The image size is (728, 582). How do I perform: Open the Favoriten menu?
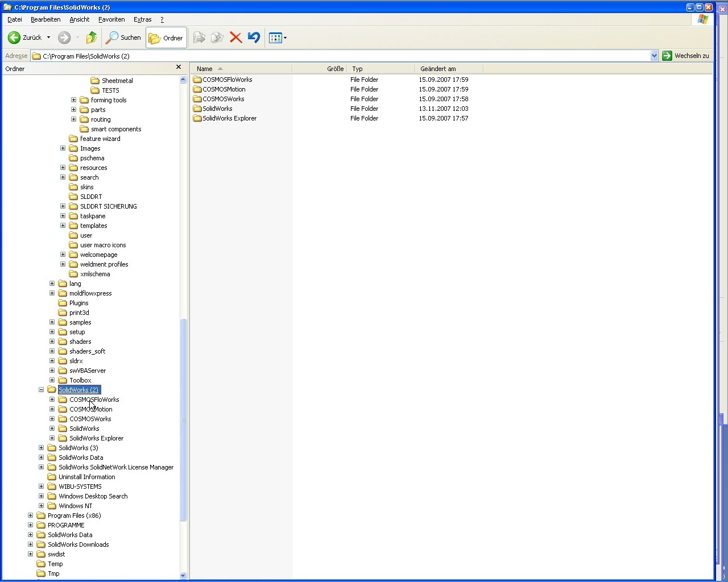[111, 19]
